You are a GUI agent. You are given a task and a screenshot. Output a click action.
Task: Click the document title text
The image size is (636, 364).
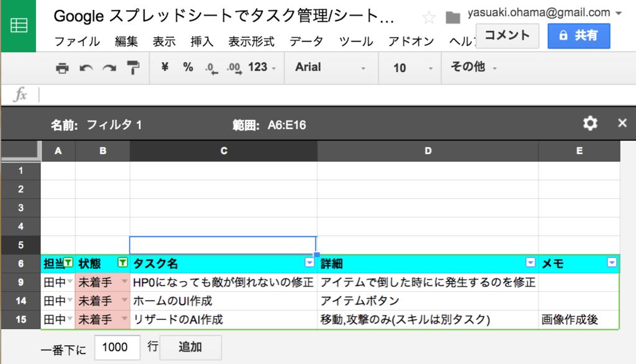point(224,17)
